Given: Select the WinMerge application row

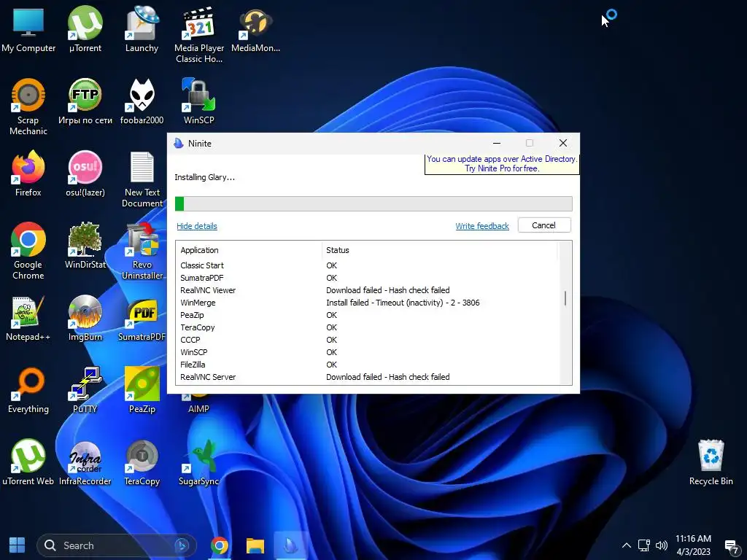Looking at the screenshot, I should [x=366, y=303].
